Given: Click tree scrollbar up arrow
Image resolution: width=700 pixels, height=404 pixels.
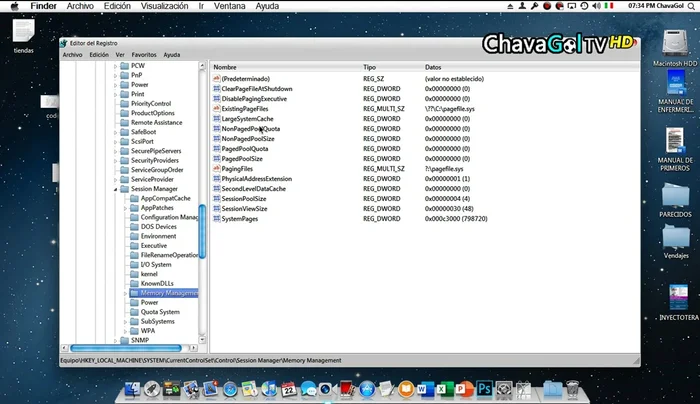Looking at the screenshot, I should 202,66.
